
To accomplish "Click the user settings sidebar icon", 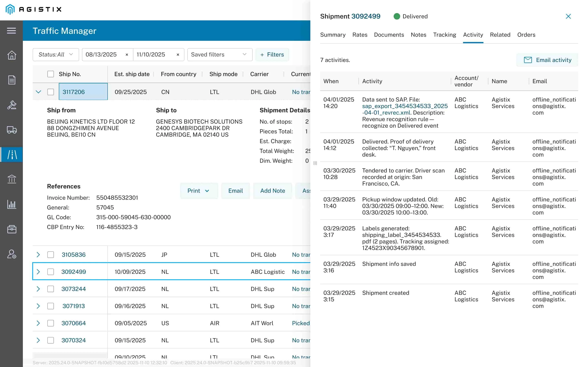I will point(11,254).
